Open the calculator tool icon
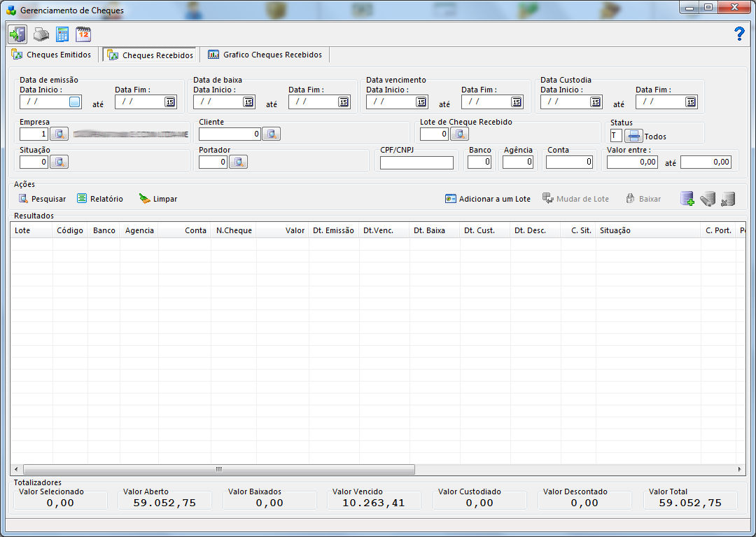Screen dimensions: 756x537 tap(62, 34)
